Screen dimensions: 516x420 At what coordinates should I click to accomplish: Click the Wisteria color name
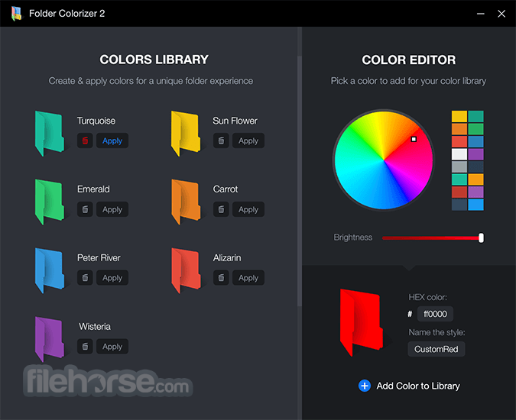point(95,327)
